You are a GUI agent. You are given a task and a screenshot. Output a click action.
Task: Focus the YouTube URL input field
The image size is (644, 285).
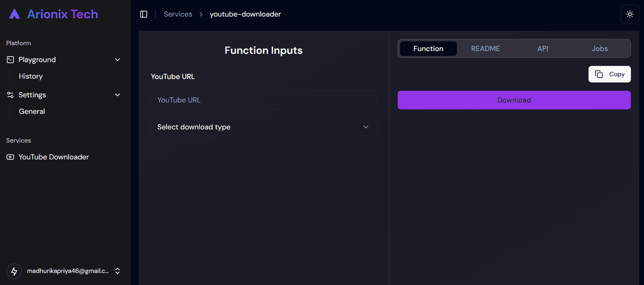(x=264, y=100)
